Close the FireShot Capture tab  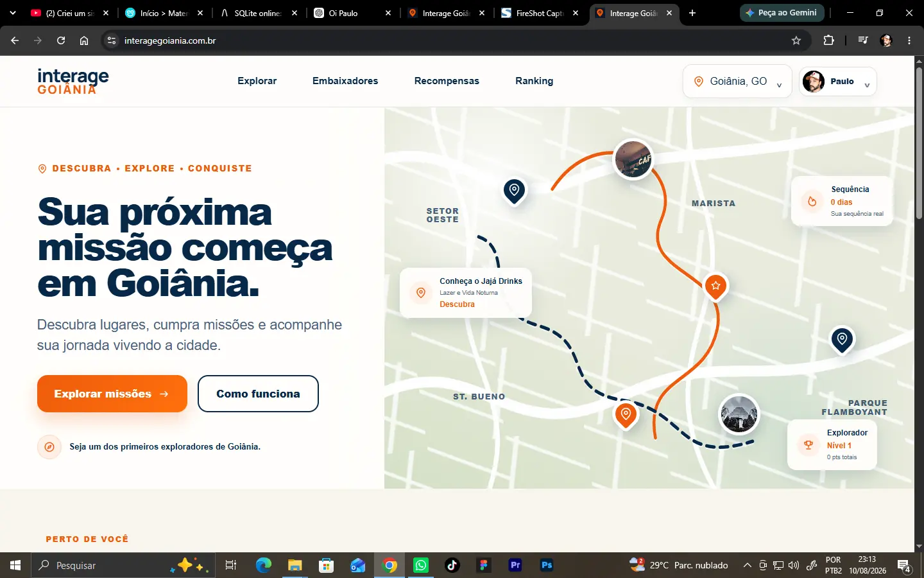click(576, 13)
